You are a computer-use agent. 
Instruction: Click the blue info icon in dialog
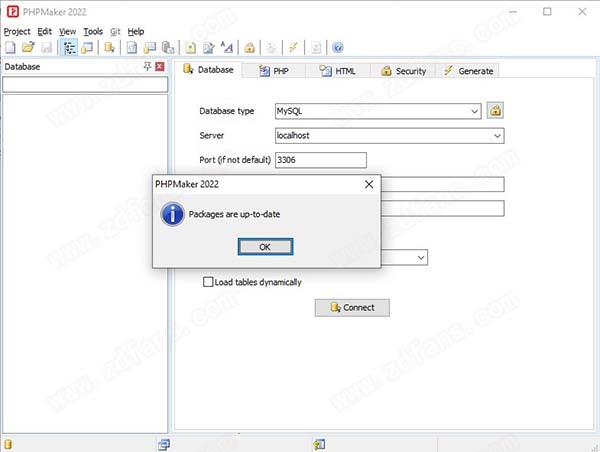(x=172, y=214)
